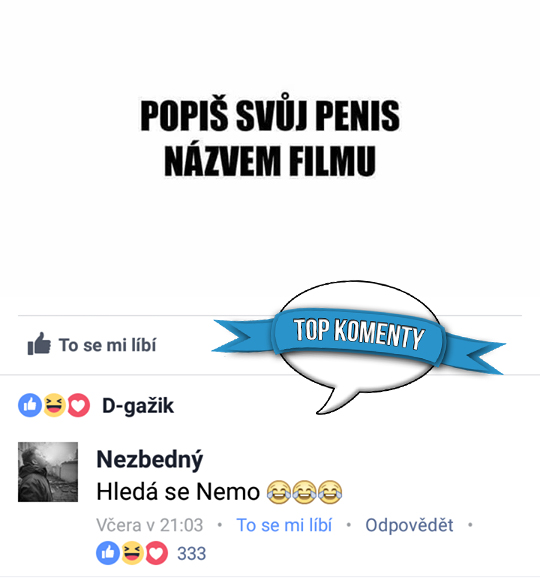Click the blue Like icon beside 333
540x580 pixels.
pos(108,553)
